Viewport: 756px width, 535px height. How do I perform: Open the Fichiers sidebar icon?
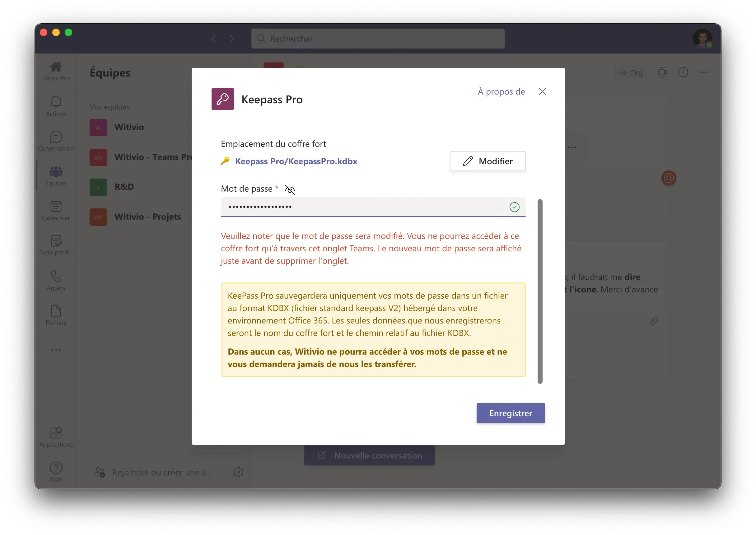(x=56, y=315)
